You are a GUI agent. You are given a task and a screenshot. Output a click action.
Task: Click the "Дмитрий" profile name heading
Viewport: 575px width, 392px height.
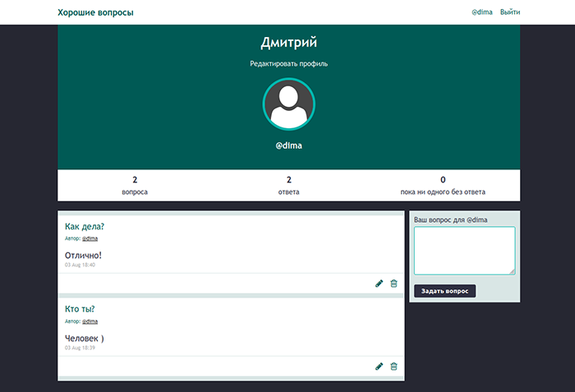pyautogui.click(x=289, y=43)
